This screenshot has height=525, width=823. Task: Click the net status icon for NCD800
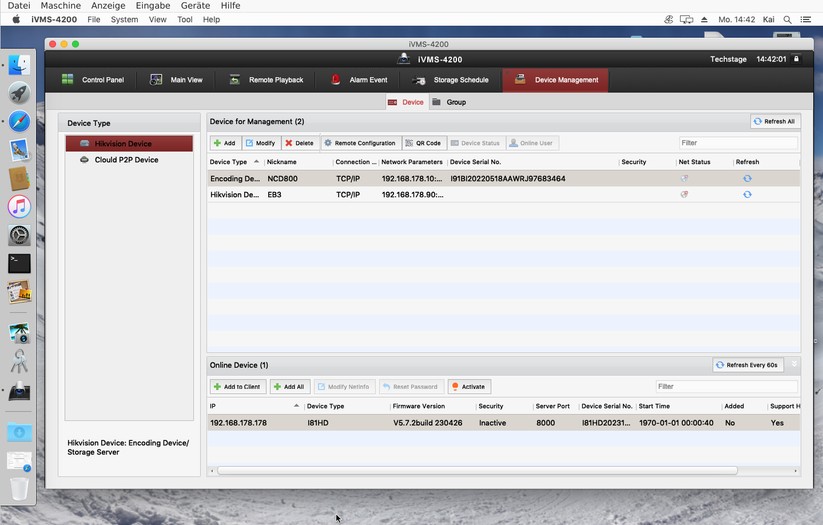coord(684,178)
